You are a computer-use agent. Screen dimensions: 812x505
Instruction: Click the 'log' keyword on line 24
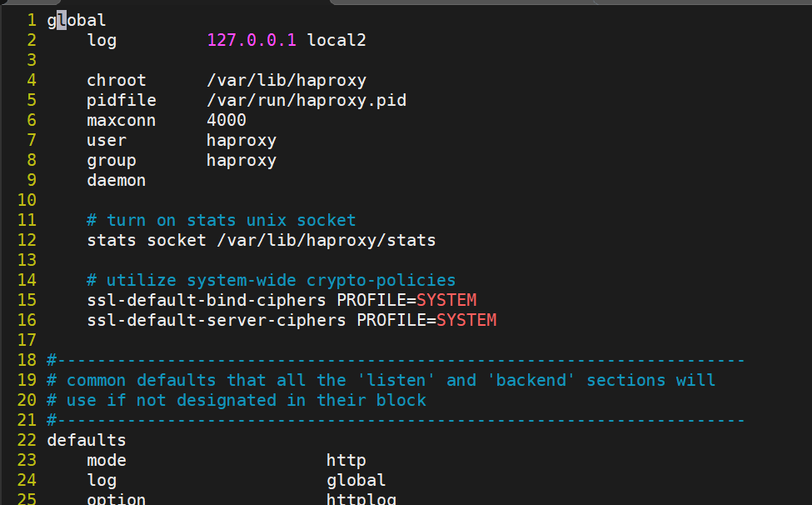[102, 480]
